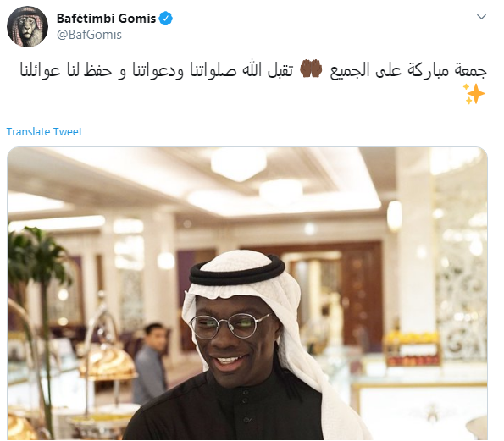Click the ceiling light fixture in photo
This screenshot has width=504, height=441.
pos(239,164)
